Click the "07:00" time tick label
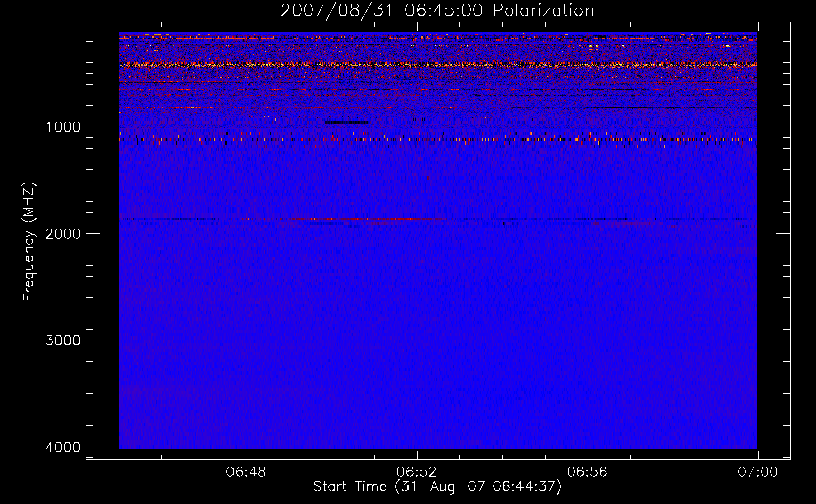Image resolution: width=816 pixels, height=504 pixels. click(758, 472)
